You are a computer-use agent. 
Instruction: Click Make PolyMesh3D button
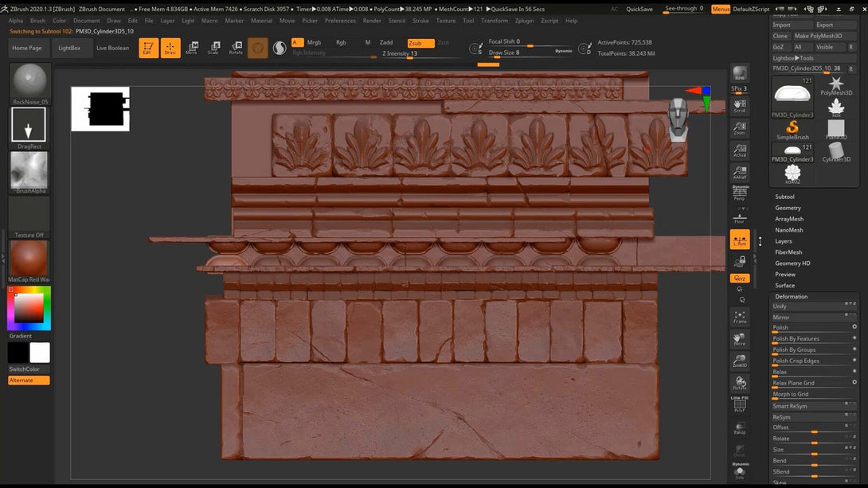pos(825,36)
